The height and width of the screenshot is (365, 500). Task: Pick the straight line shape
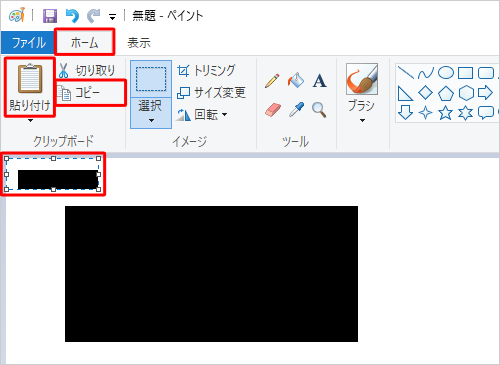[x=406, y=72]
